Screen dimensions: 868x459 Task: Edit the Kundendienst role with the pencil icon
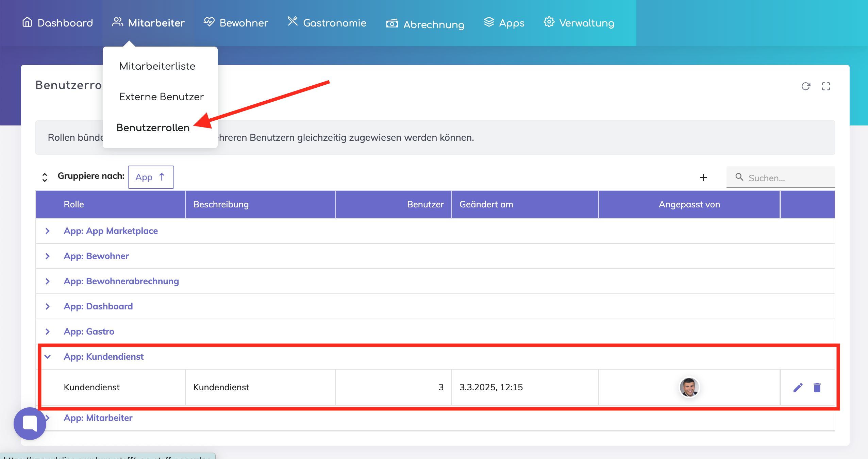coord(798,387)
